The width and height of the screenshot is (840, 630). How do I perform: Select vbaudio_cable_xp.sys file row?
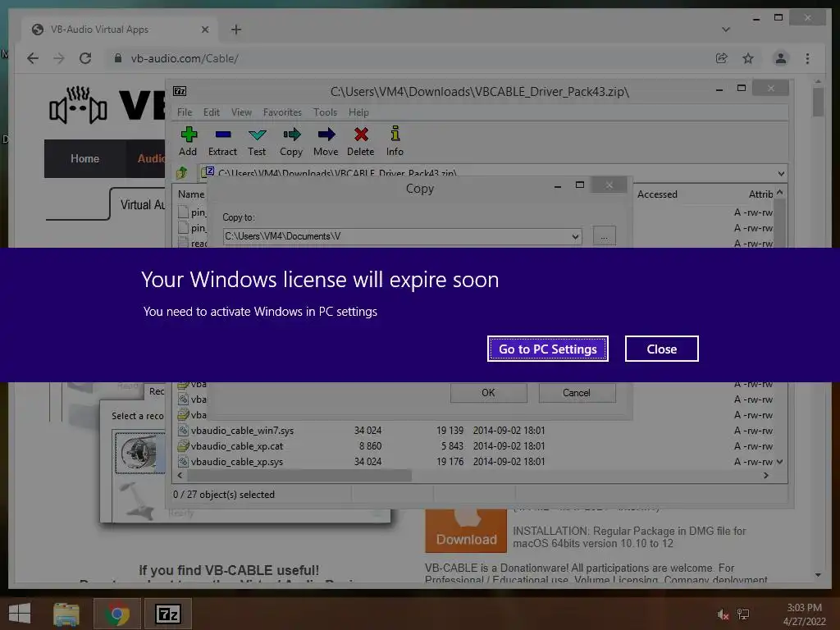474,461
